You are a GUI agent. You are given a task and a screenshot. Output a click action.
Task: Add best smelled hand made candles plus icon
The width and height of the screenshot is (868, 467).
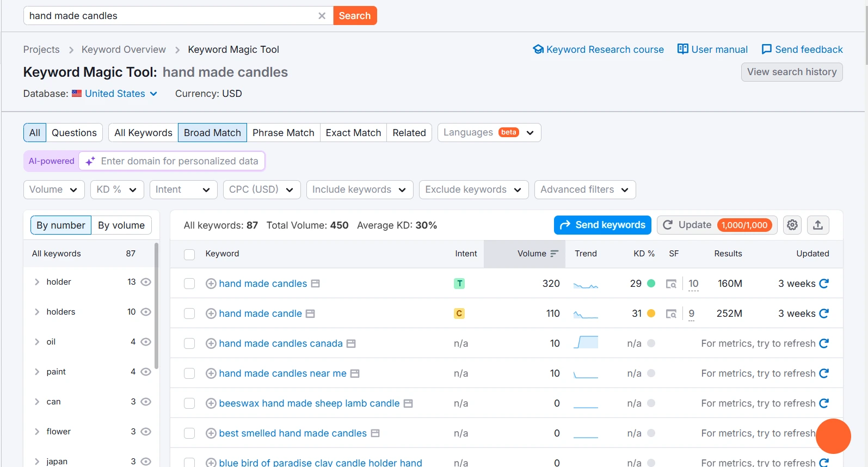pos(211,433)
